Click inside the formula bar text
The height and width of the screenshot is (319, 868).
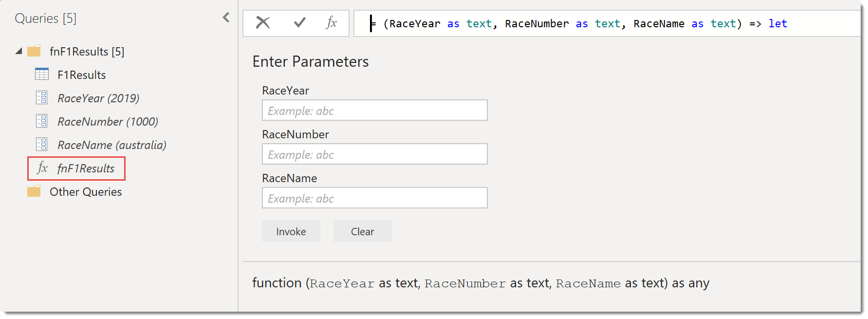[x=584, y=24]
